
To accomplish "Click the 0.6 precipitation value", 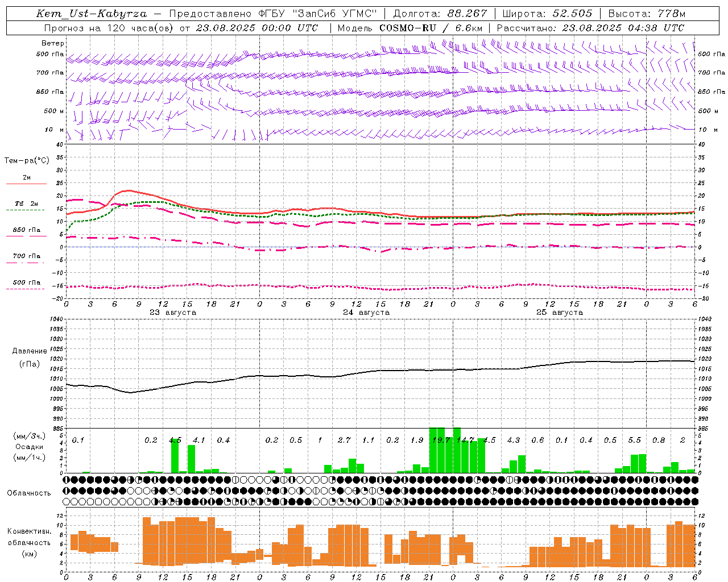I will click(537, 440).
